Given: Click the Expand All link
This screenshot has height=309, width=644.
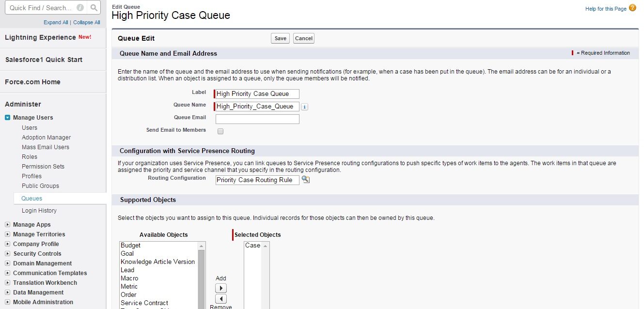Looking at the screenshot, I should coord(56,22).
